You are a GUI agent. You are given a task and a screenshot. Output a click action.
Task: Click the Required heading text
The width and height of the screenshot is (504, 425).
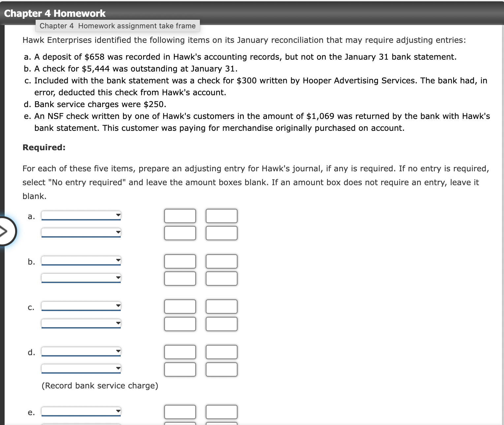[44, 147]
